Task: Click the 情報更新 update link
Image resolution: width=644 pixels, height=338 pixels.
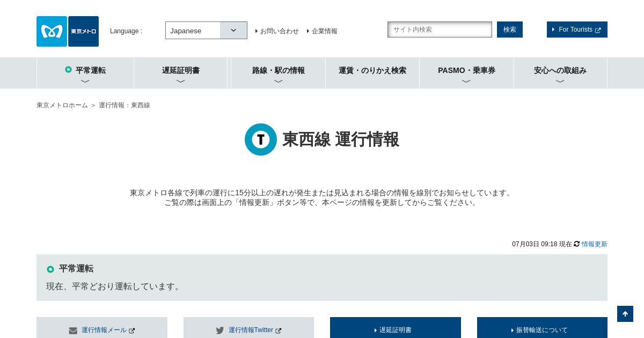Action: pos(595,244)
